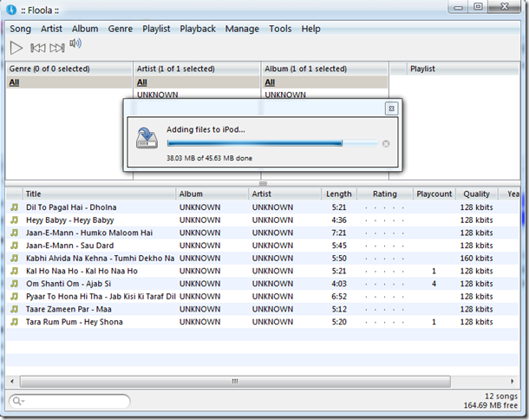Open the volume speaker control
This screenshot has height=420, width=529.
(x=75, y=43)
